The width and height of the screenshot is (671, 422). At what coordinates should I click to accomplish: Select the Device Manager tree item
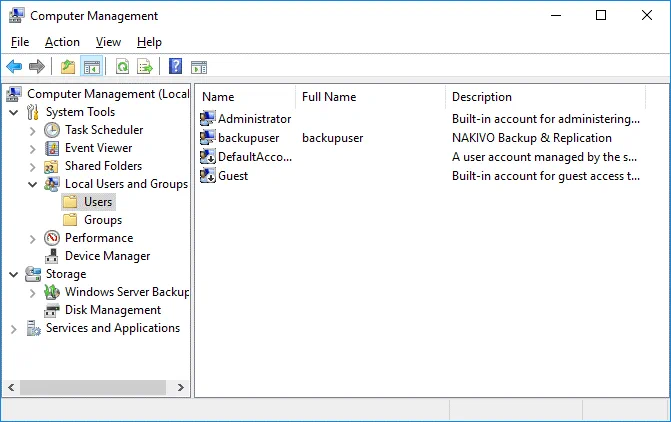pos(107,256)
